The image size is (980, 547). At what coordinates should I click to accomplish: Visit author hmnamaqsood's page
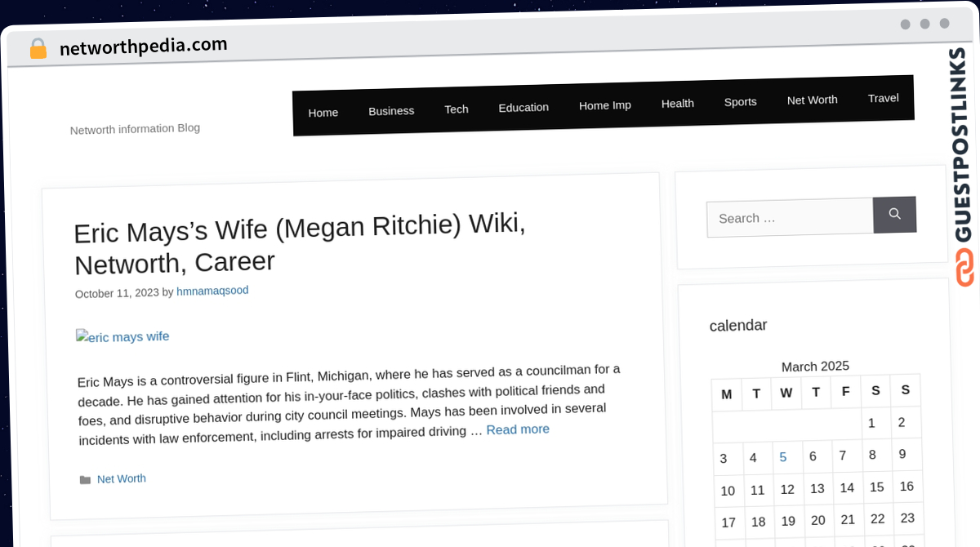coord(212,291)
